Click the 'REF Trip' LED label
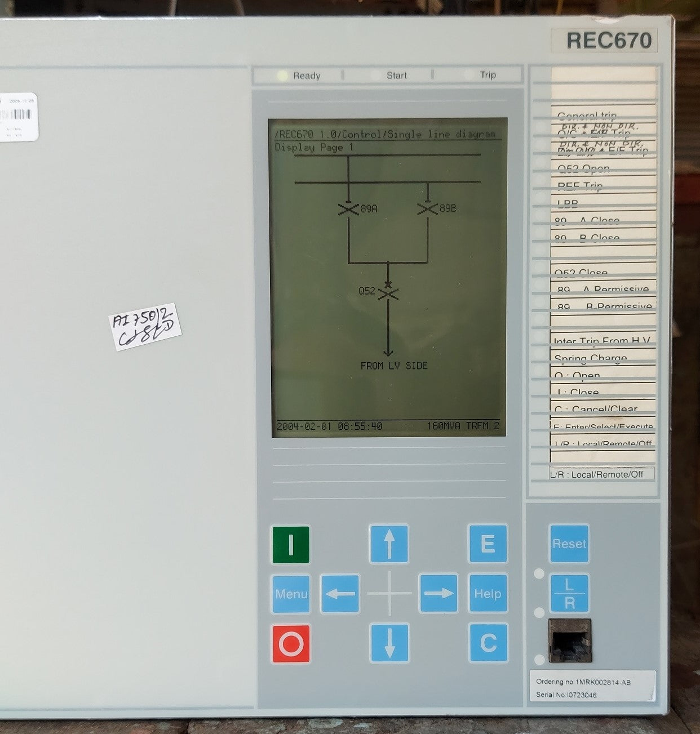This screenshot has width=700, height=734. pyautogui.click(x=580, y=186)
